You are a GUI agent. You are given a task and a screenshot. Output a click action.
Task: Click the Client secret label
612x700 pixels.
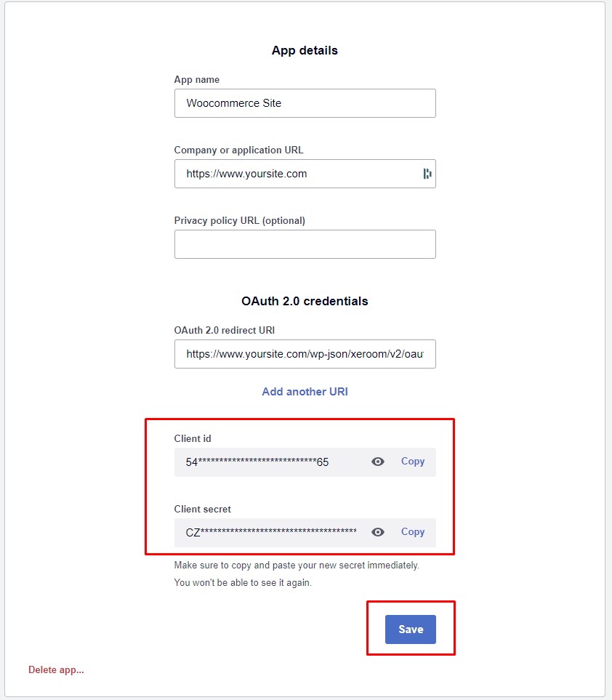click(x=203, y=509)
